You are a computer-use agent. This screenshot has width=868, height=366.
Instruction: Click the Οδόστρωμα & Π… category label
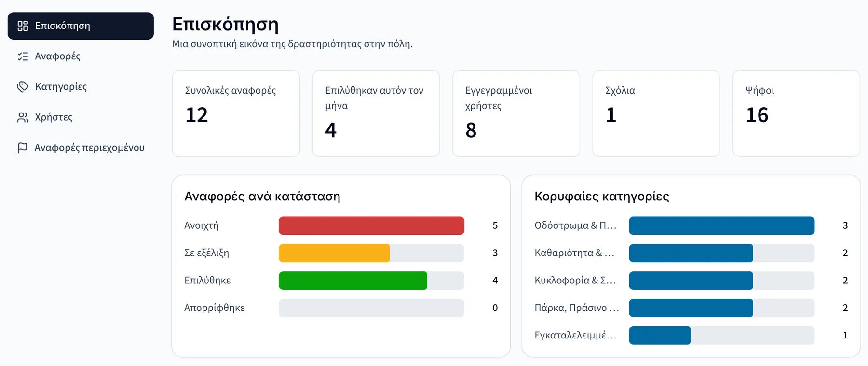click(x=575, y=226)
